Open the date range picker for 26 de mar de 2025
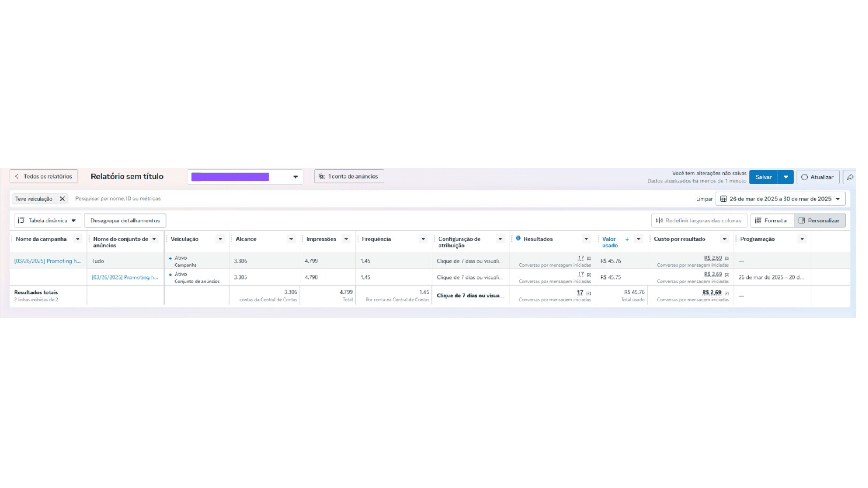 coord(780,199)
